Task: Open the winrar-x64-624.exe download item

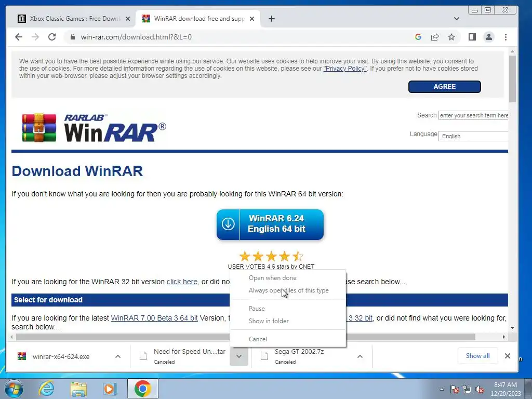Action: [61, 356]
